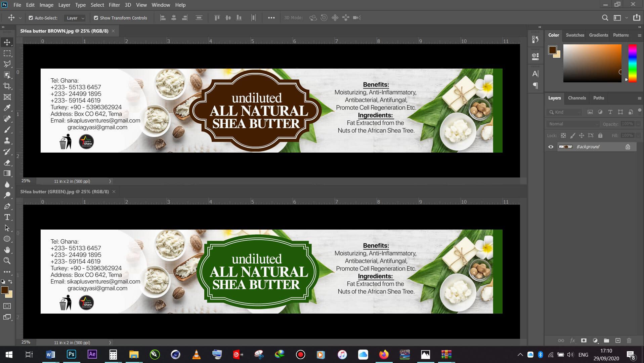Pick a color in the Color panel field

[592, 63]
